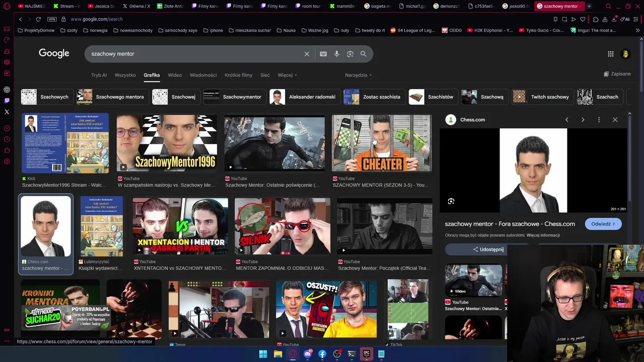Open Windows Start menu on taskbar
Image resolution: width=644 pixels, height=362 pixels.
click(263, 354)
